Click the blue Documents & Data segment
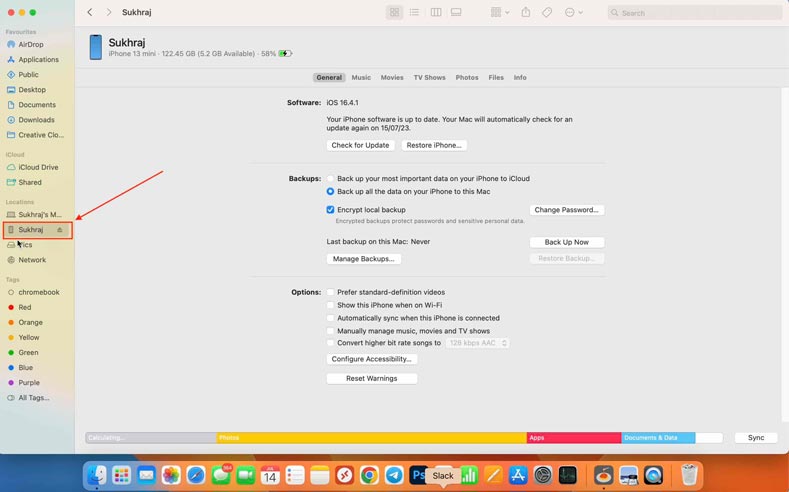The height and width of the screenshot is (492, 789). click(x=658, y=438)
